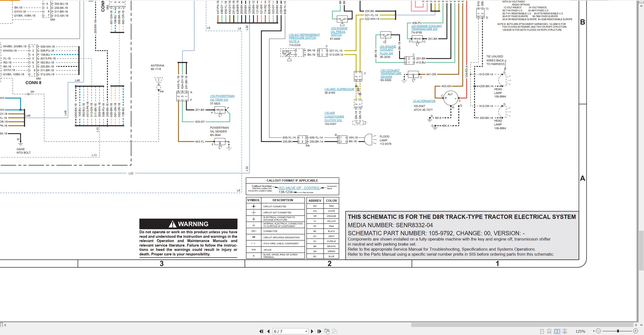Image resolution: width=644 pixels, height=335 pixels.
Task: Open the (16) Air Conditioner Clutch Sol link
Action: (x=334, y=117)
